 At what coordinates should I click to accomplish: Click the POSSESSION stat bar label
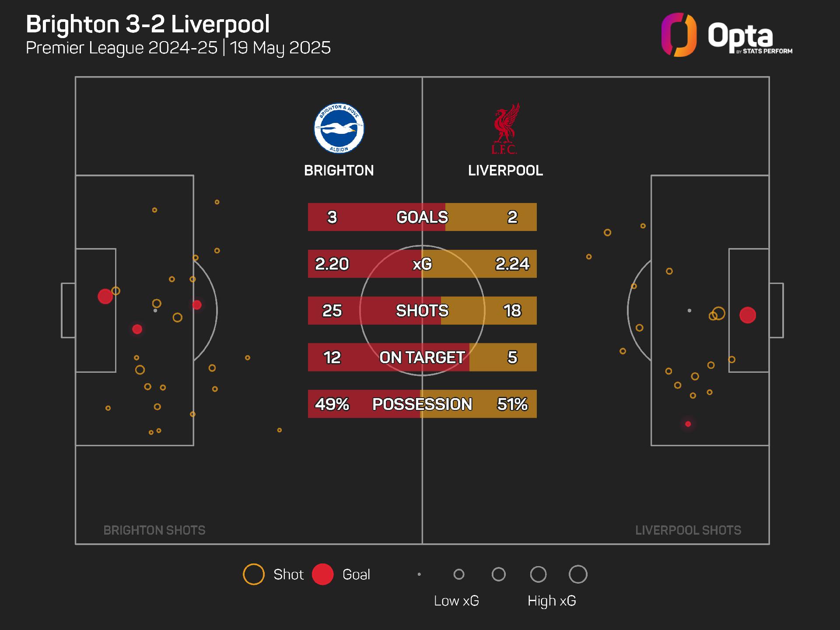[422, 404]
